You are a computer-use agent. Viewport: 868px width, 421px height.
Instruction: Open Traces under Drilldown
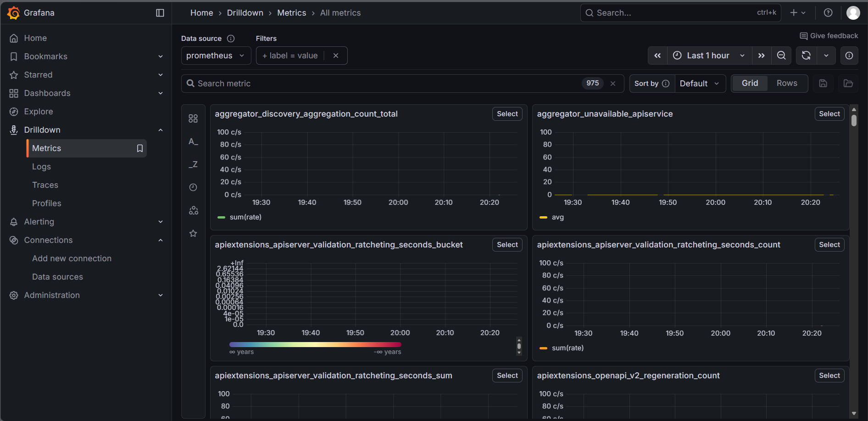pyautogui.click(x=45, y=185)
